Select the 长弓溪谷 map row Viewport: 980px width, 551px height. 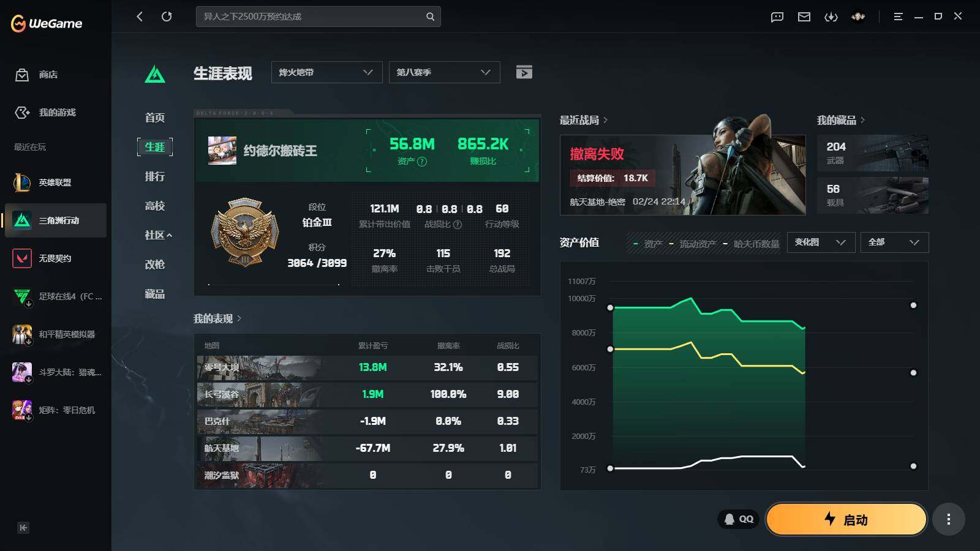coord(367,394)
